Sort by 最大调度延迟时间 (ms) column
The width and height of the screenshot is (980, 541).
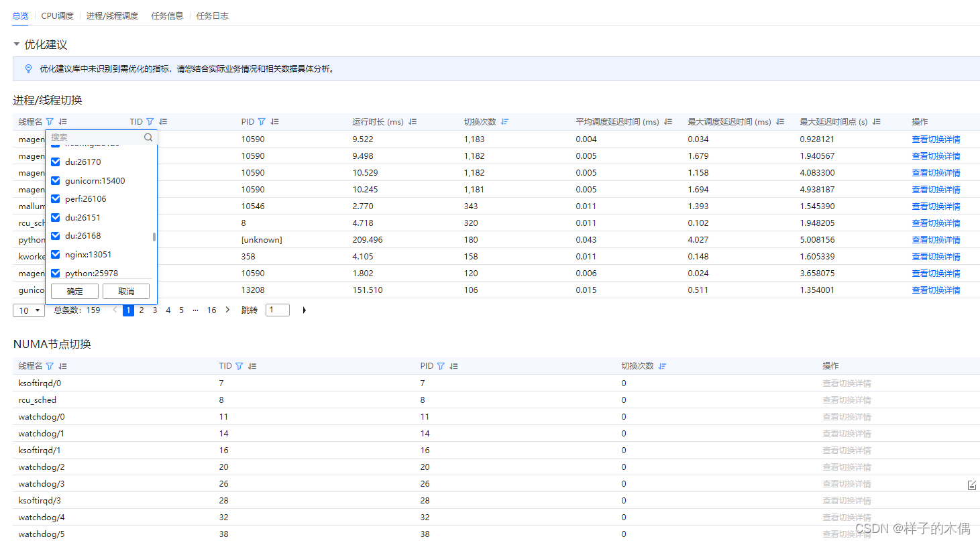pos(780,122)
